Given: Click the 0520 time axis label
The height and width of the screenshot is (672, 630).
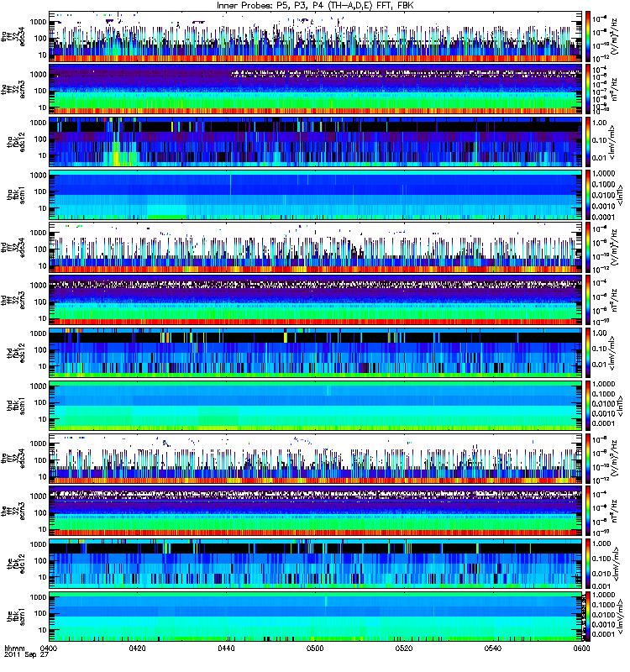Looking at the screenshot, I should tap(404, 648).
